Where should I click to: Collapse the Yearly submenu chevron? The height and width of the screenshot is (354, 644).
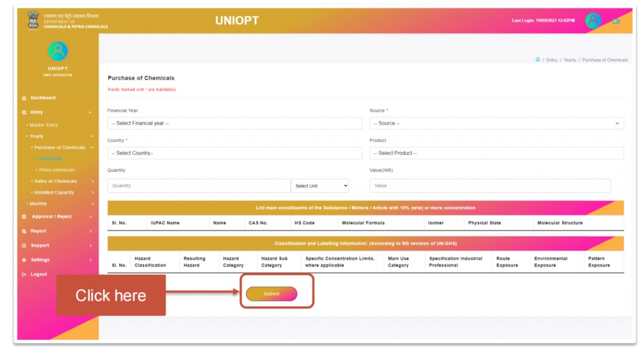pos(92,137)
